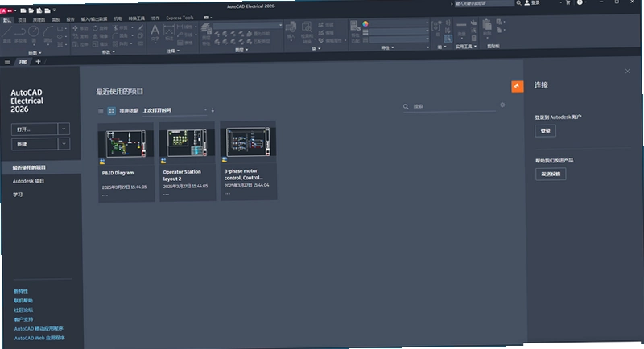Select Learn (学习) in sidebar
Screen dimensions: 644x349
18,195
